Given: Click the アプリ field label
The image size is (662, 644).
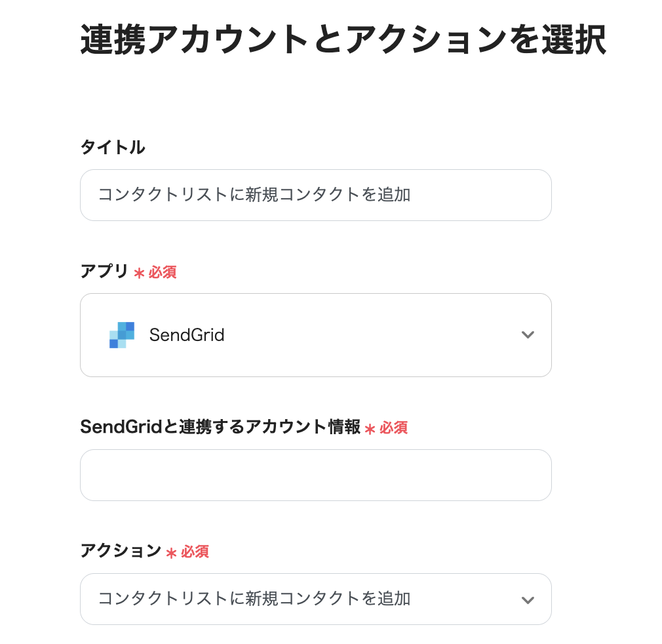Looking at the screenshot, I should click(x=104, y=271).
